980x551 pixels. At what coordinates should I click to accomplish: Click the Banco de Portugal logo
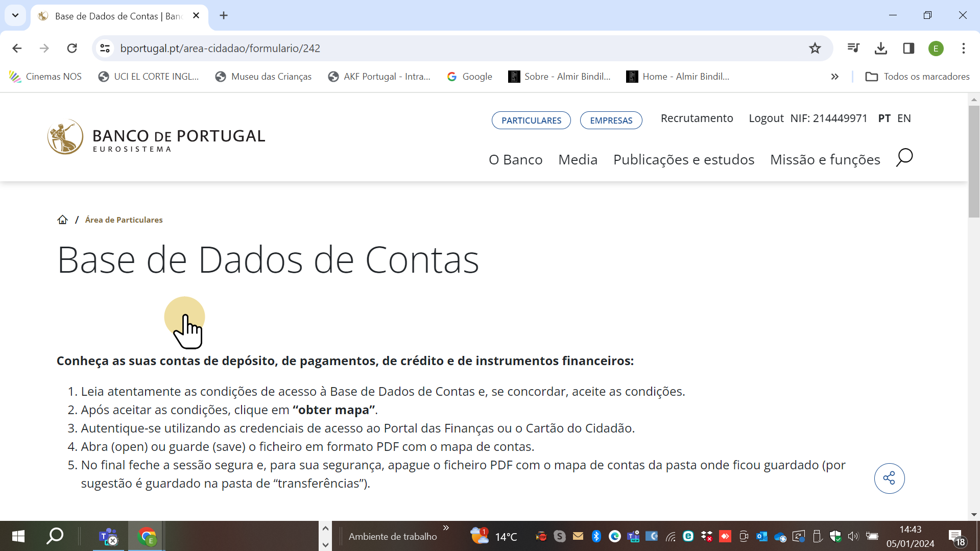(156, 137)
